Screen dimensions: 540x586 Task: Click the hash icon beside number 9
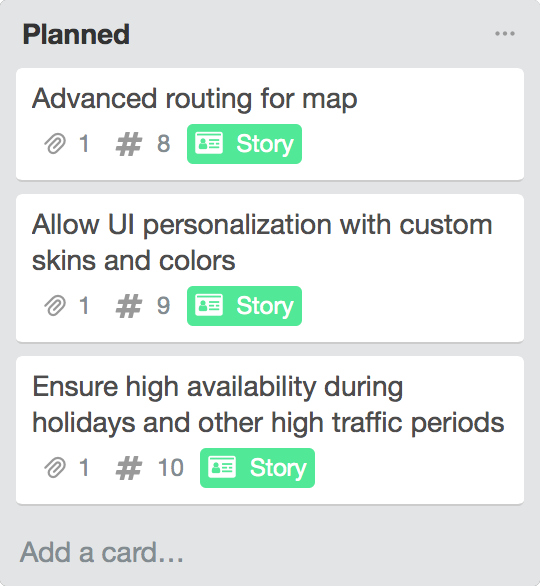[129, 306]
